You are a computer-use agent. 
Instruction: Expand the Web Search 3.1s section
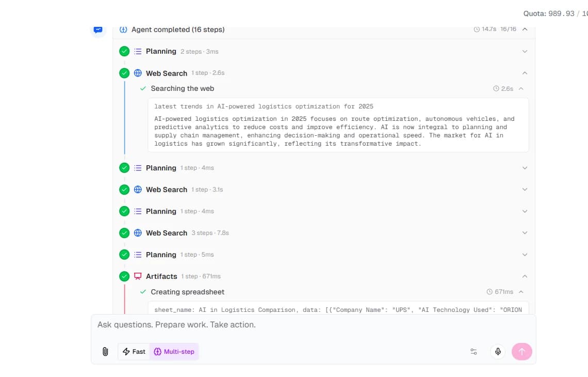pyautogui.click(x=525, y=190)
